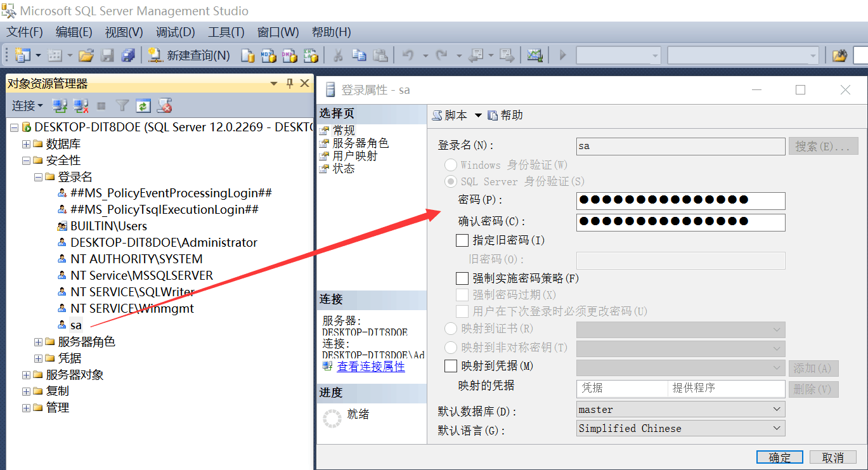
Task: Click the Find in Files binoculars icon
Action: pos(840,55)
